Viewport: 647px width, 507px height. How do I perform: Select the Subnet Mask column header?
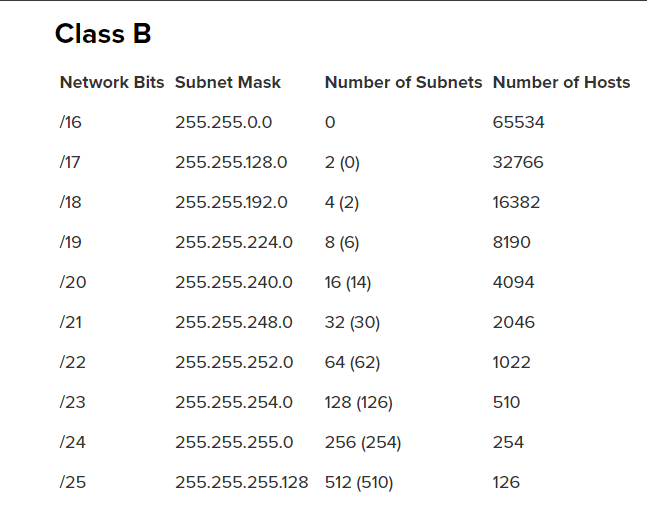[x=228, y=83]
